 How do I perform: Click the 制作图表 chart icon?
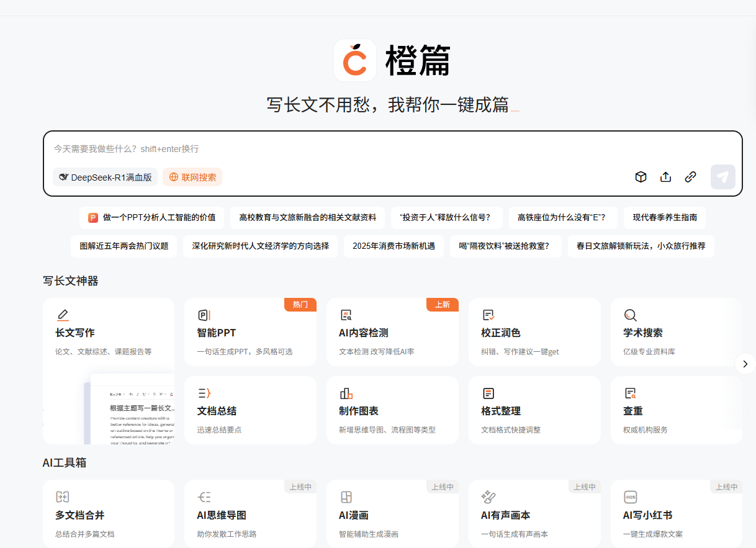click(346, 393)
